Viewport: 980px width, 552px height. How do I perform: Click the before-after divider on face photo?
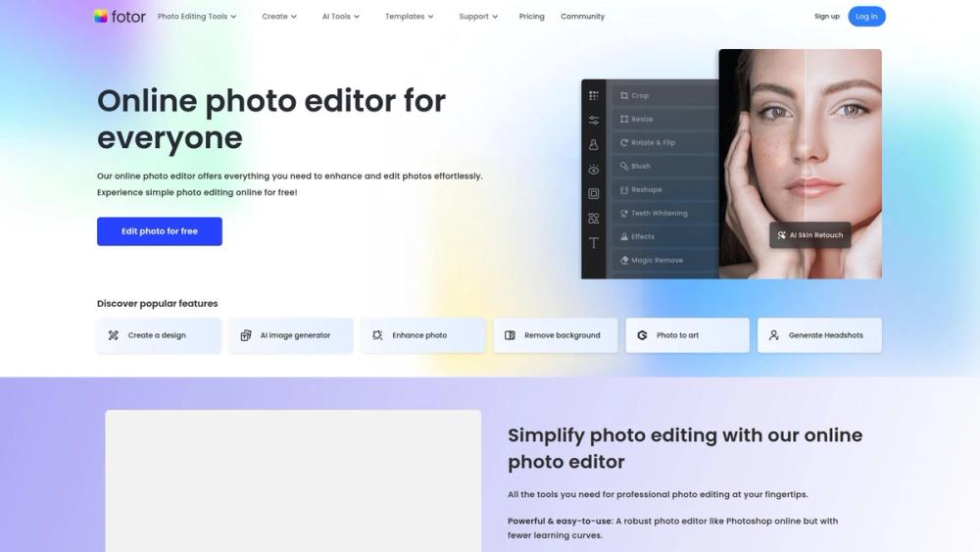(805, 164)
